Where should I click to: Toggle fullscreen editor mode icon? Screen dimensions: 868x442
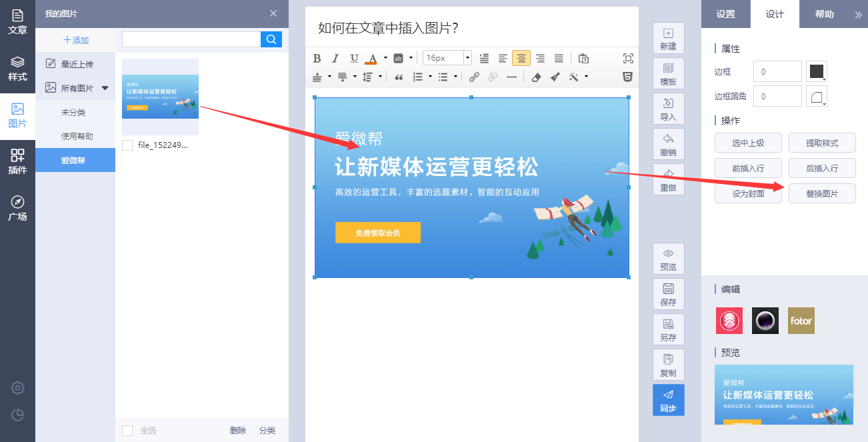(627, 58)
